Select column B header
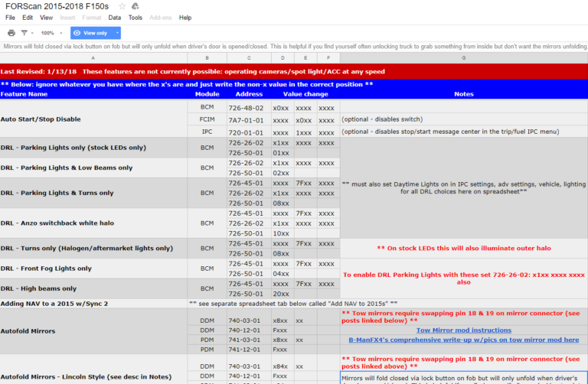This screenshot has width=588, height=384. (x=207, y=58)
